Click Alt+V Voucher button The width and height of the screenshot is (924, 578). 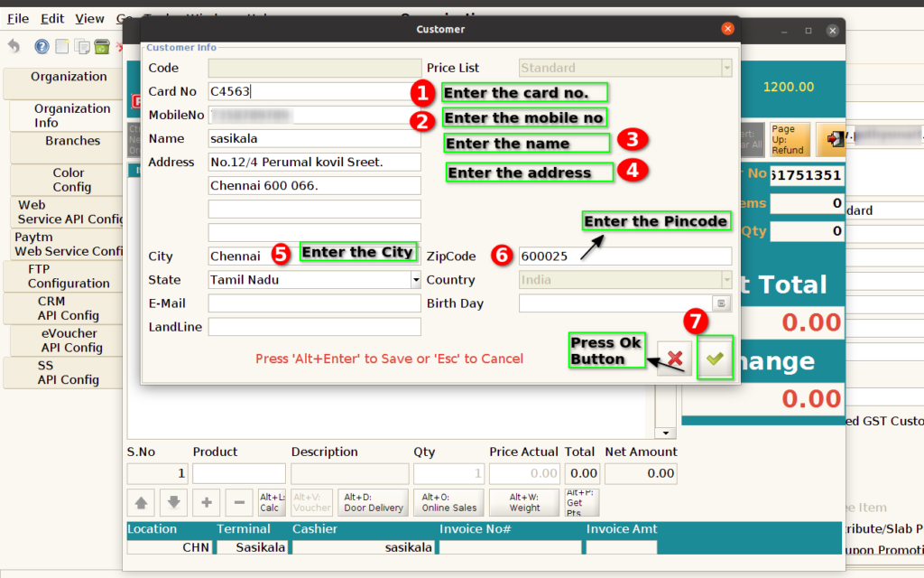click(x=311, y=502)
